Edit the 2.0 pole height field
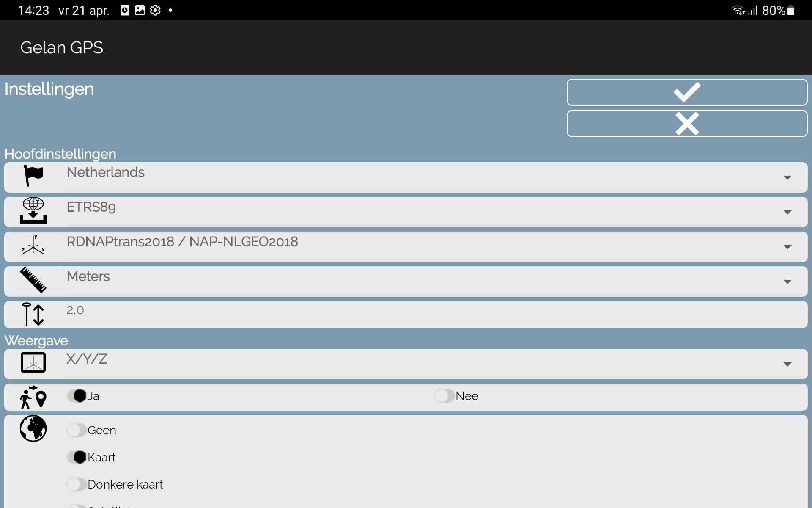Image resolution: width=812 pixels, height=508 pixels. (x=435, y=315)
